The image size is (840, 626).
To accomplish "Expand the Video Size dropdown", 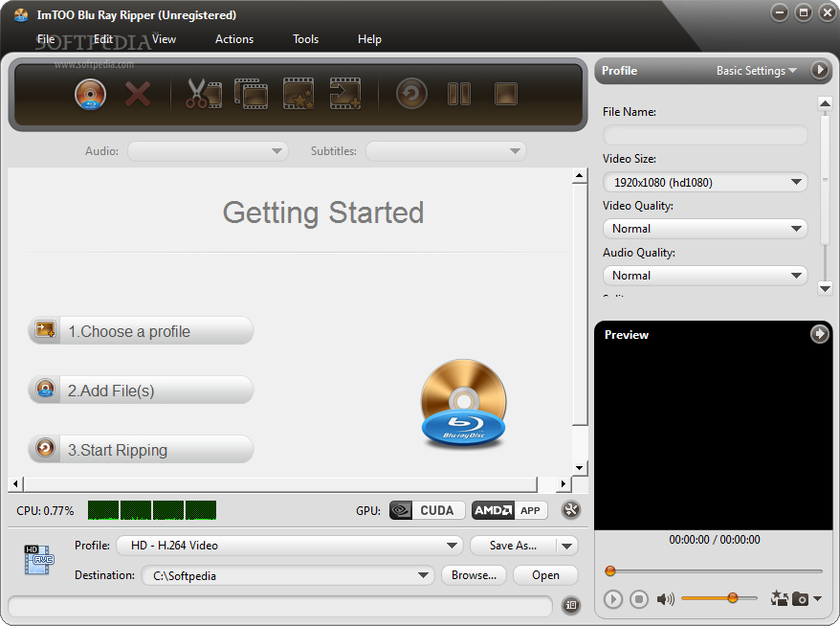I will (705, 182).
